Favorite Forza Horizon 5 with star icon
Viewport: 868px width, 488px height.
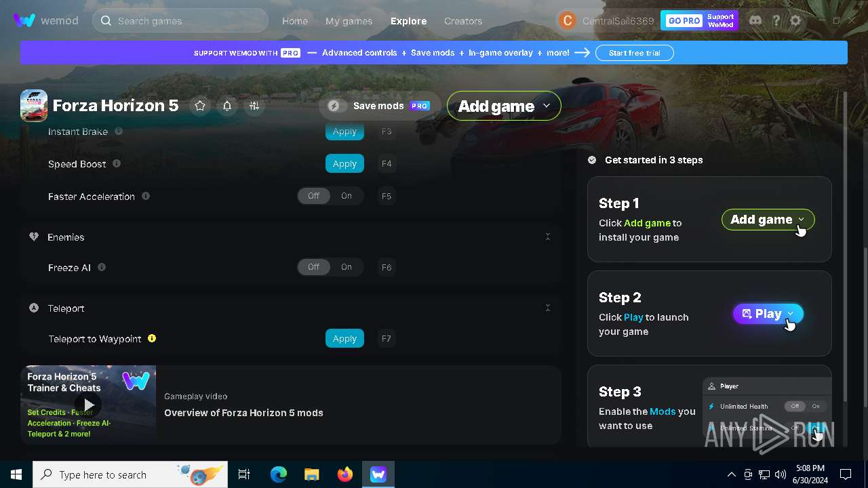200,106
